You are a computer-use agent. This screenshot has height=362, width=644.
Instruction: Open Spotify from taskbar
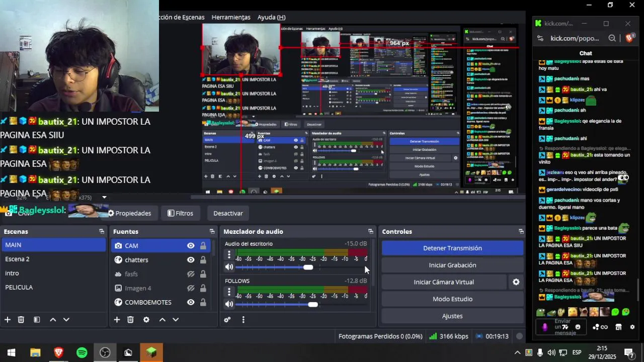click(x=82, y=353)
